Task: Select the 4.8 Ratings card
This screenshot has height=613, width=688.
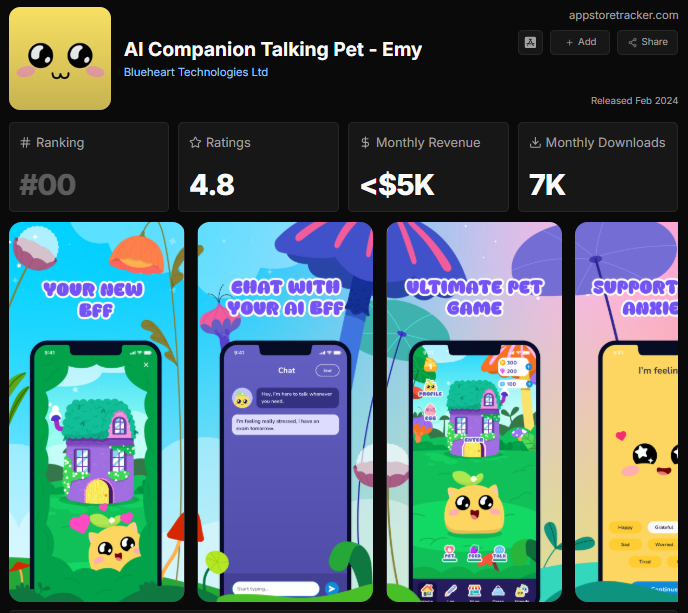Action: coord(258,167)
